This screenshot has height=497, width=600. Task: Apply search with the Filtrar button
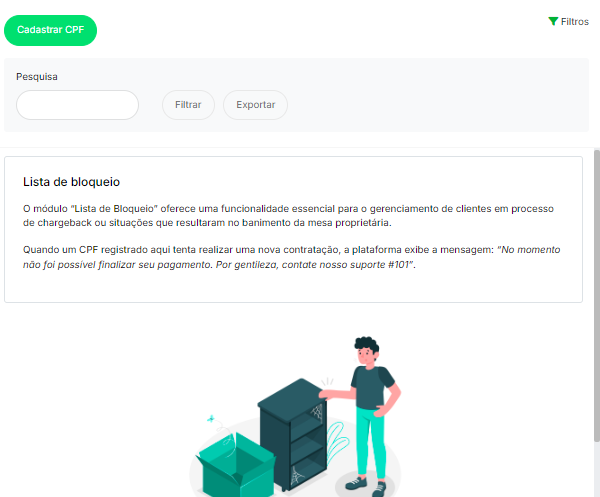click(x=188, y=105)
